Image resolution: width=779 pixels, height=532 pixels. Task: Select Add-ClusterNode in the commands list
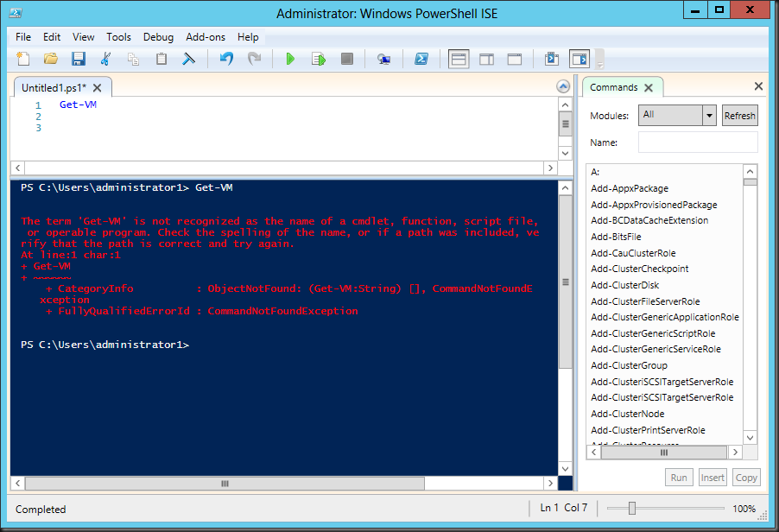tap(627, 414)
